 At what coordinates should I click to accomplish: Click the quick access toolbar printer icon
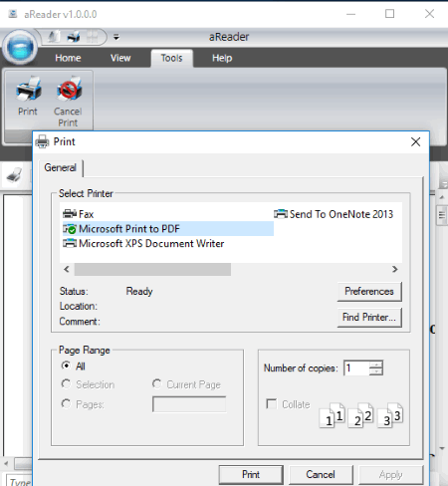[x=74, y=37]
